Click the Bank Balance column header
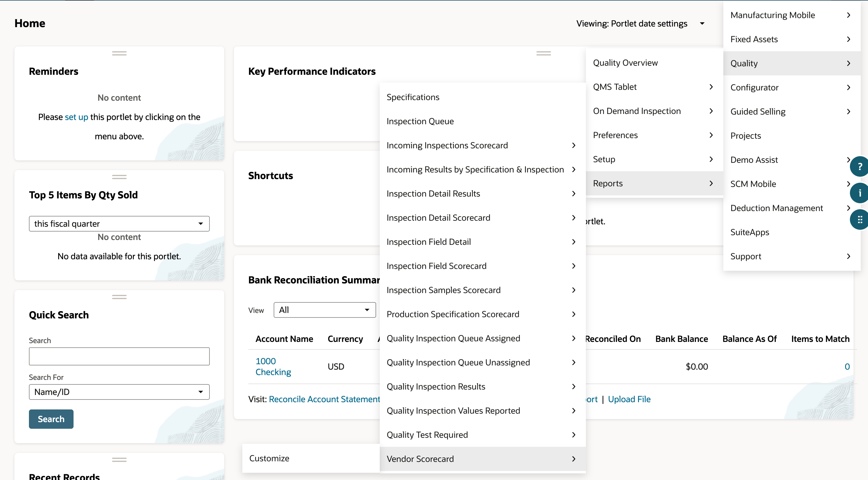This screenshot has height=480, width=868. [682, 339]
